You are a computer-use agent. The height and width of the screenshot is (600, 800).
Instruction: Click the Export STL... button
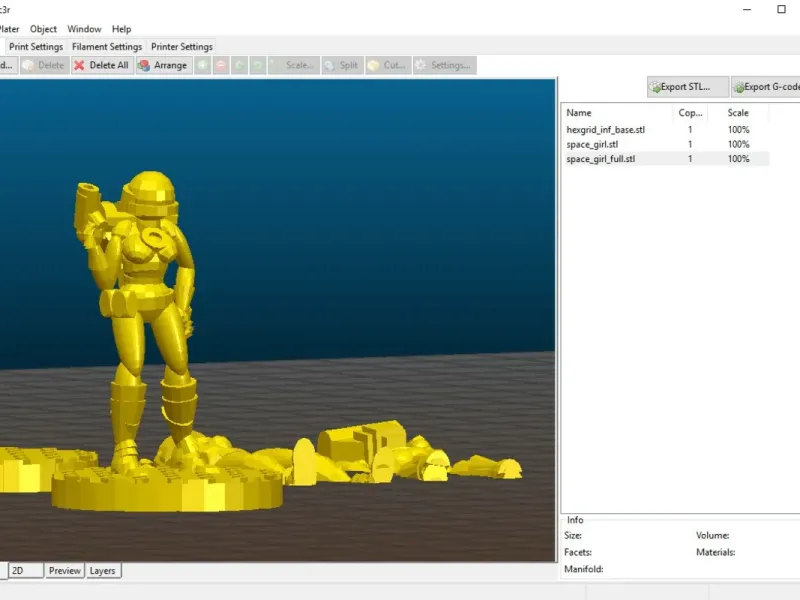tap(687, 87)
